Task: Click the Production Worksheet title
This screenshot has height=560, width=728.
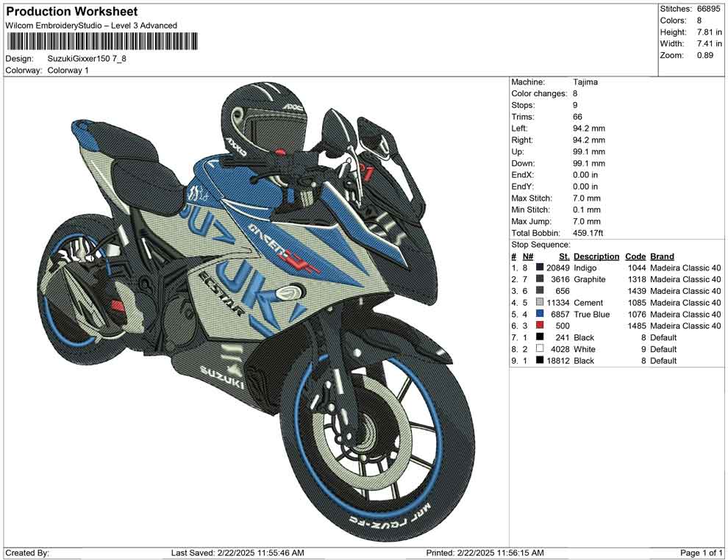Action: [x=72, y=12]
